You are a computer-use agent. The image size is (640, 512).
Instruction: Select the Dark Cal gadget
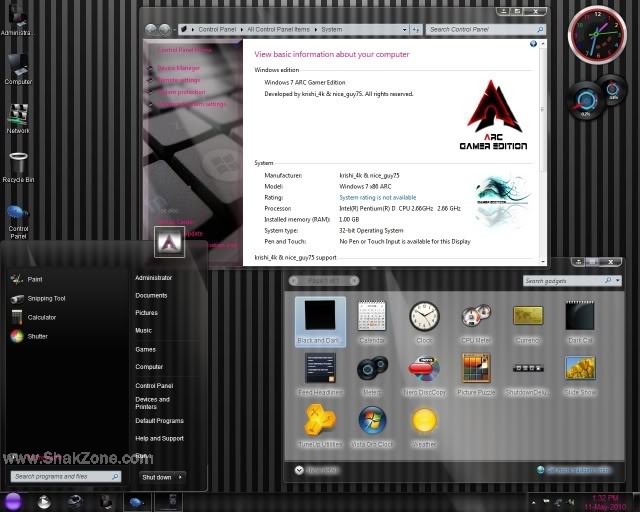[x=580, y=322]
